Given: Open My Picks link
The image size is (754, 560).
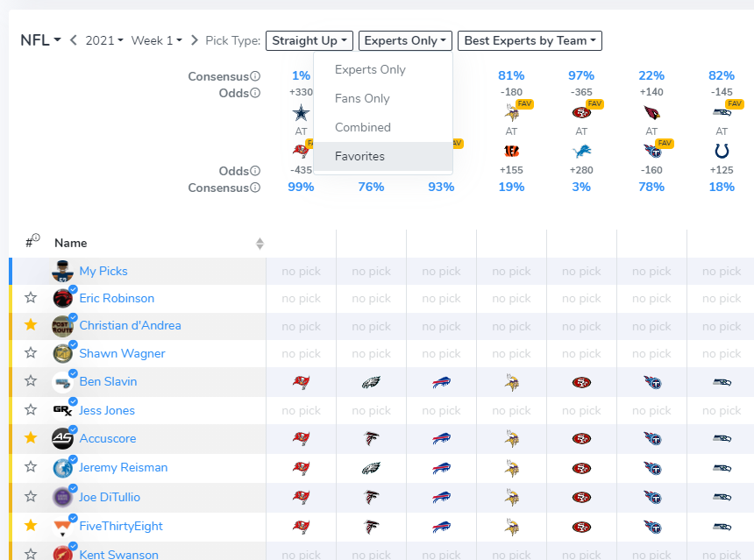Looking at the screenshot, I should (x=103, y=271).
